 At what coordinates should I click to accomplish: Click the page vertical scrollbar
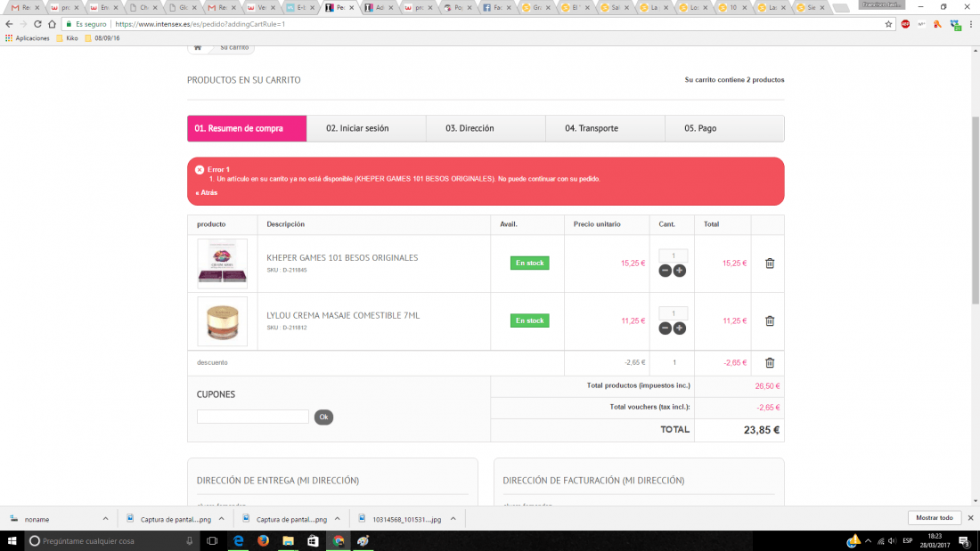pos(976,209)
